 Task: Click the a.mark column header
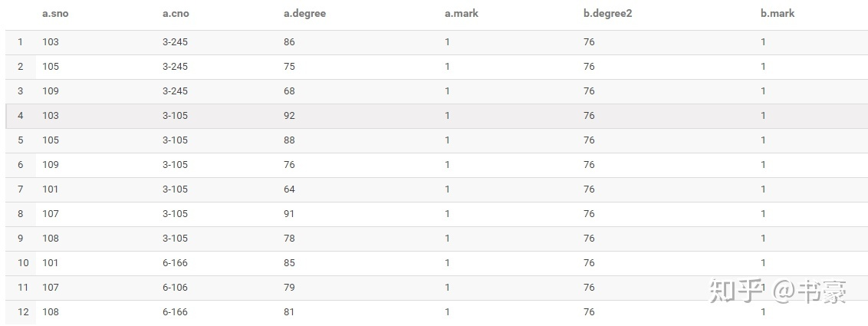pos(462,14)
